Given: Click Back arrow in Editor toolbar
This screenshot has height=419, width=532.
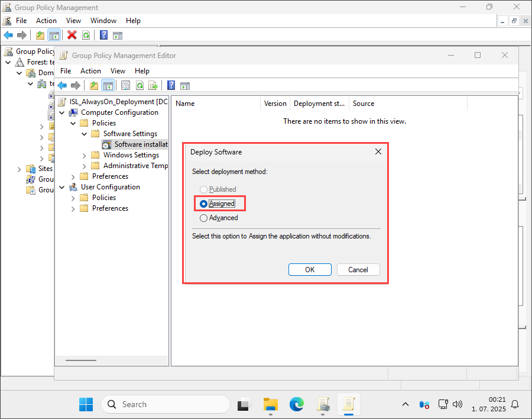Looking at the screenshot, I should pyautogui.click(x=62, y=85).
